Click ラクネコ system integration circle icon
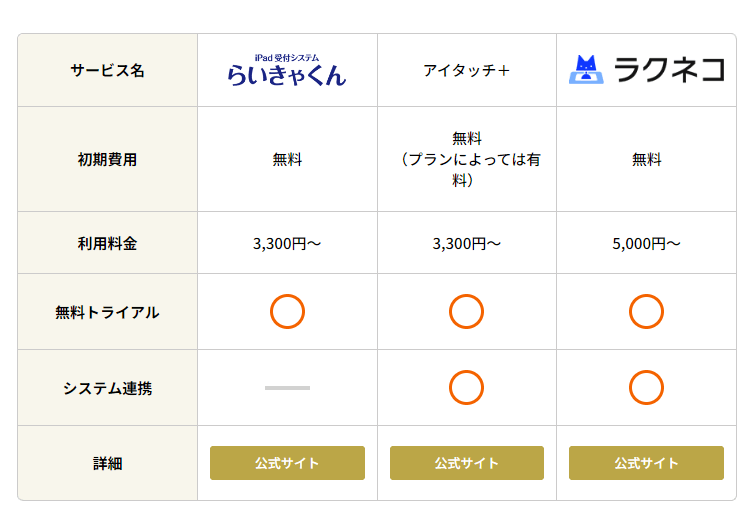The height and width of the screenshot is (511, 750). [646, 387]
